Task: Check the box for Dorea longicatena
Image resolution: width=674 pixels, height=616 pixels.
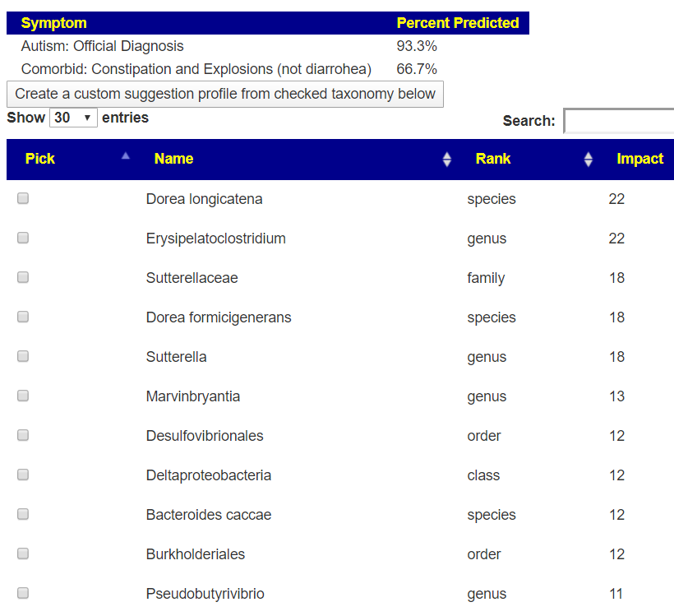Action: click(x=23, y=198)
